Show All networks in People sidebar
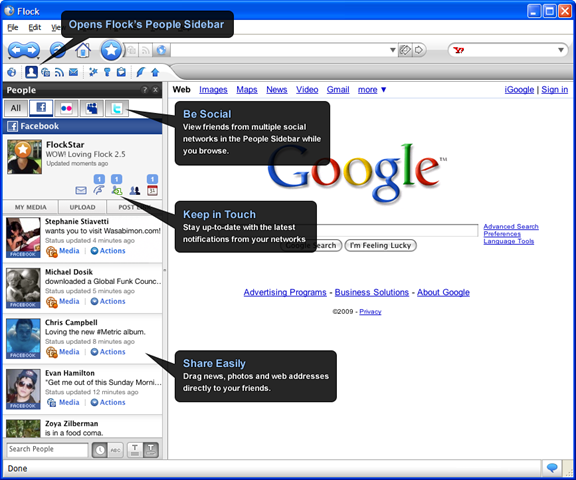The height and width of the screenshot is (480, 576). pyautogui.click(x=16, y=108)
